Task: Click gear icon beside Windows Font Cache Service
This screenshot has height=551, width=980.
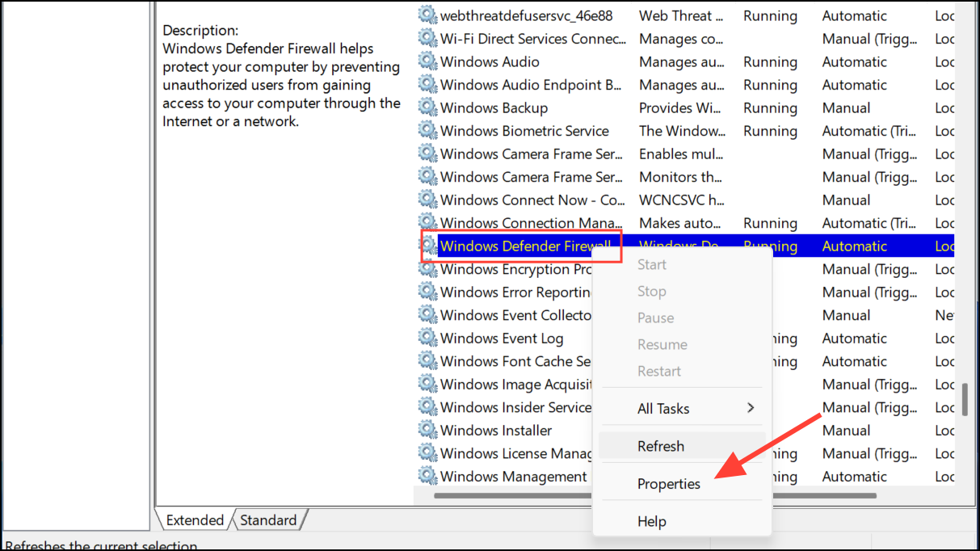Action: click(x=427, y=361)
